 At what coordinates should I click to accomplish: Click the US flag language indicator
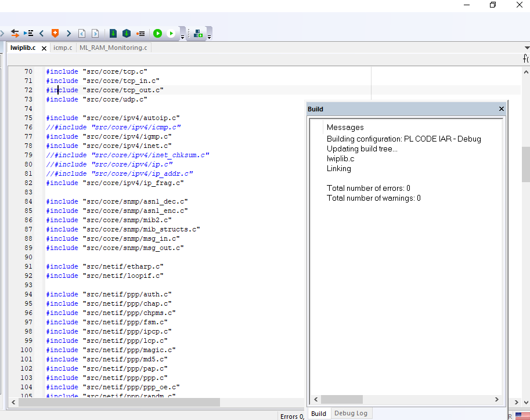522,416
